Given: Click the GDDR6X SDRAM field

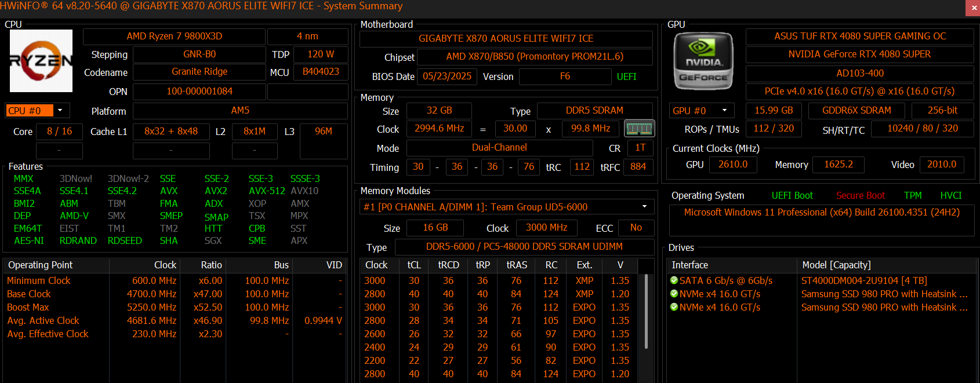Looking at the screenshot, I should point(856,111).
